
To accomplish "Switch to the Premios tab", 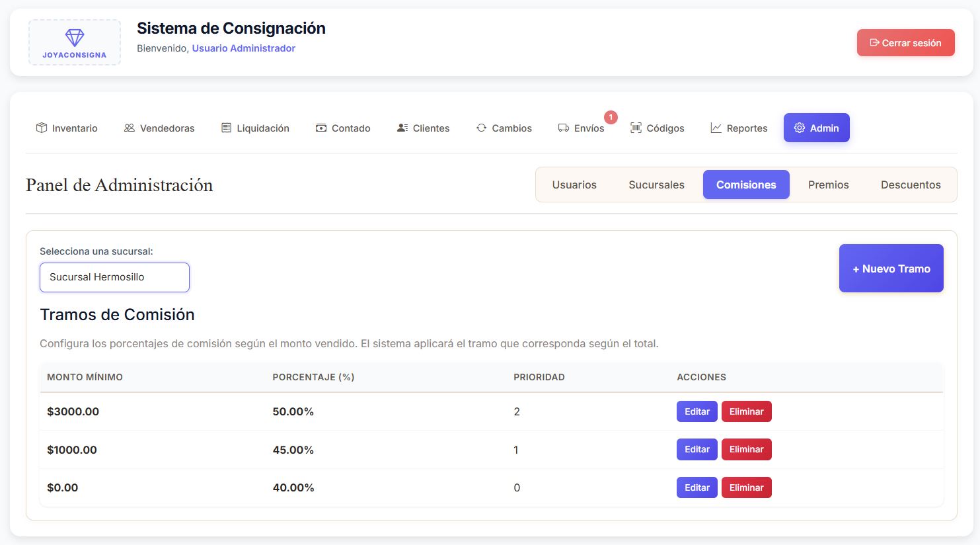I will point(828,185).
